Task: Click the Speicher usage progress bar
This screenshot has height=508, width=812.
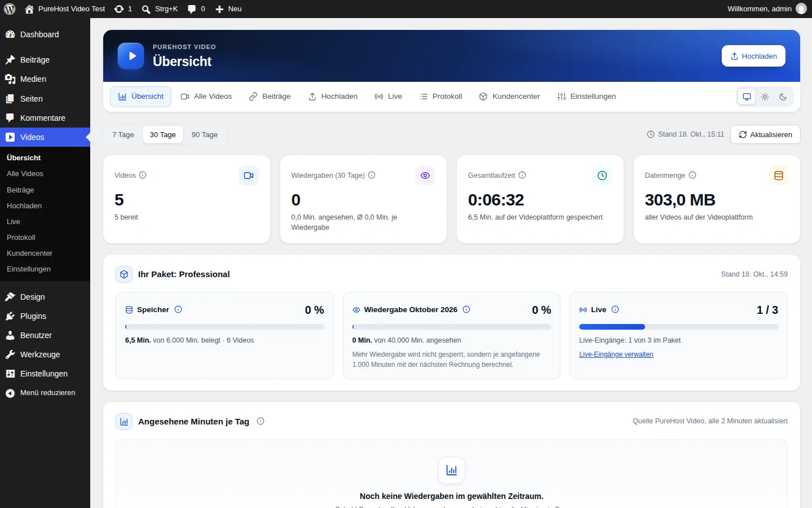Action: tap(224, 327)
